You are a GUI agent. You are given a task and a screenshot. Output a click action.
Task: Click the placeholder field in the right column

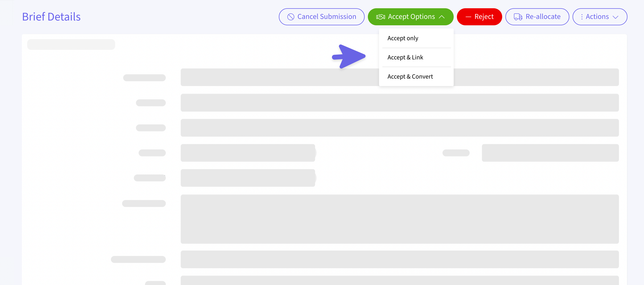[x=550, y=153]
